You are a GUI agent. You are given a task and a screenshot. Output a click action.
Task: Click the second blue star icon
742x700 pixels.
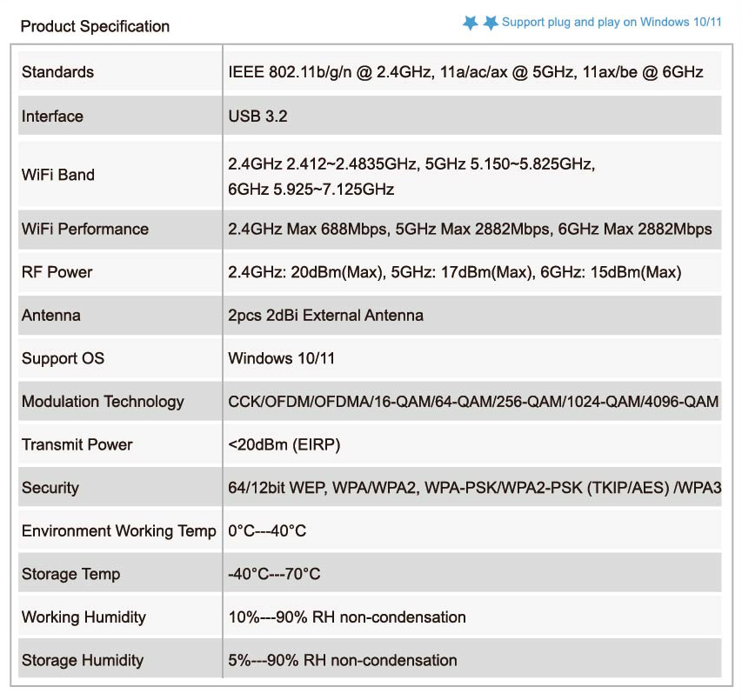[x=491, y=23]
